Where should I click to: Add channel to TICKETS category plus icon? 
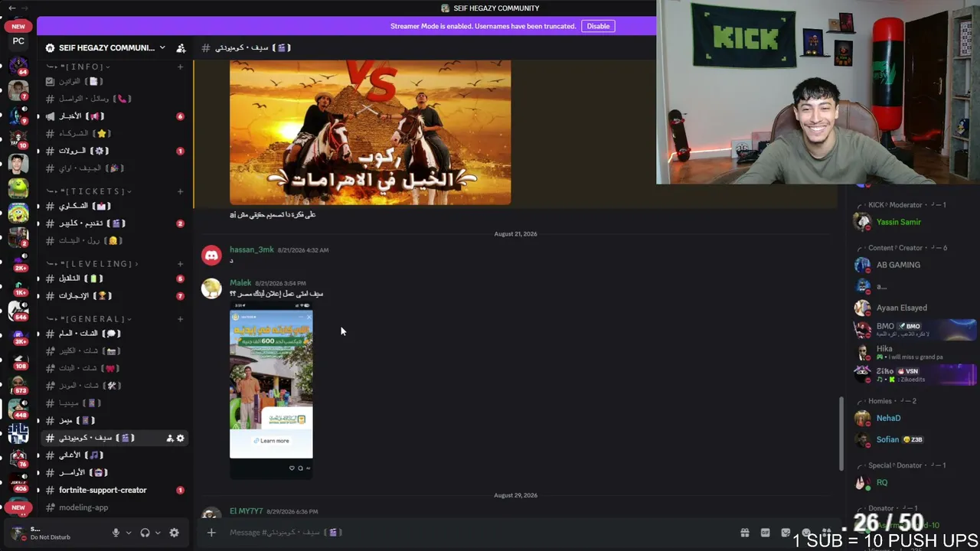pyautogui.click(x=181, y=191)
